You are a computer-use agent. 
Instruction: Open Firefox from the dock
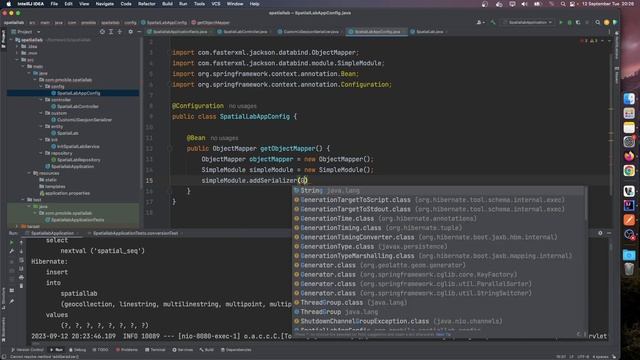[629, 156]
